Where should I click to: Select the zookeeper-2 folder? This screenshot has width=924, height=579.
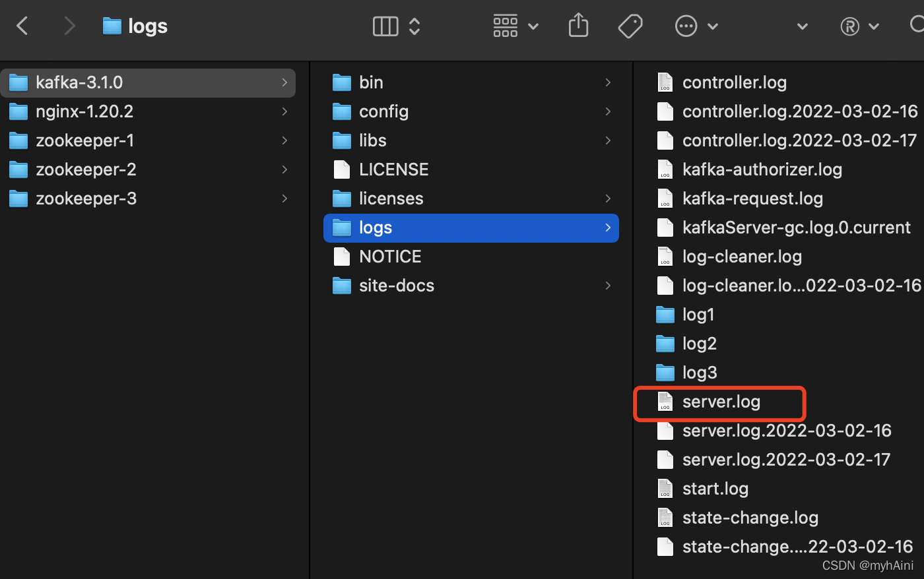pos(148,169)
